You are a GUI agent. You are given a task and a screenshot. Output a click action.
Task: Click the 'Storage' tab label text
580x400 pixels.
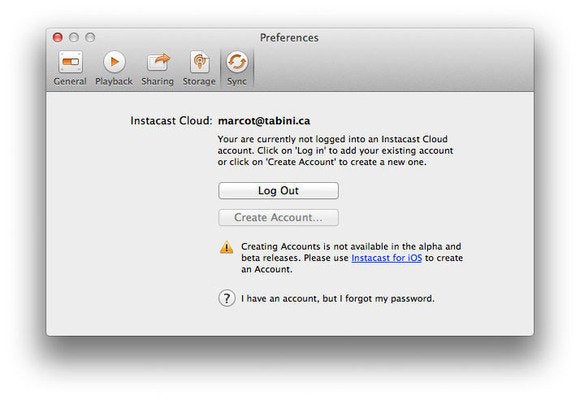(199, 81)
